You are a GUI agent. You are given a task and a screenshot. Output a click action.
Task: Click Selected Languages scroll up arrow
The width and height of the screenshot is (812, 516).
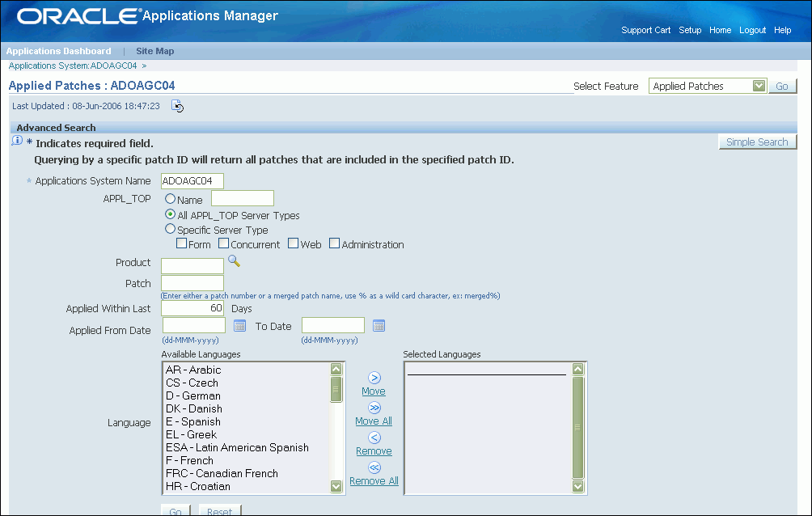click(x=578, y=370)
